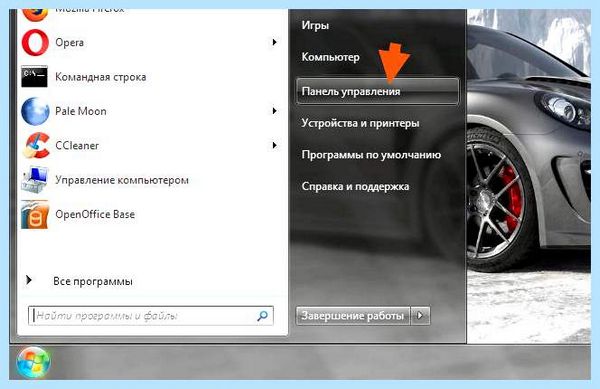600x389 pixels.
Task: Launch Pale Moon by its name label
Action: pos(81,111)
